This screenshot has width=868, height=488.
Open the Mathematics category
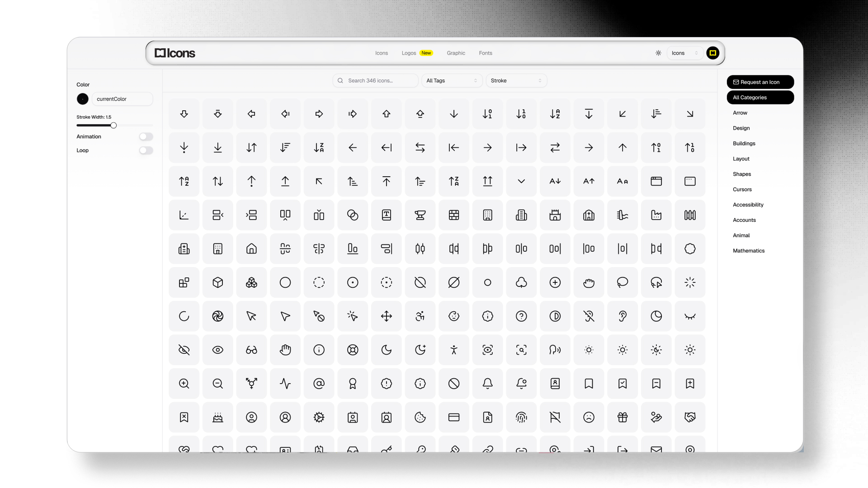point(749,251)
